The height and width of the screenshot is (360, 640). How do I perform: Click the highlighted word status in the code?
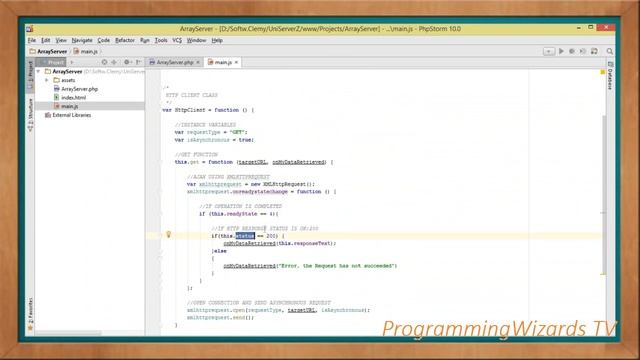[245, 236]
